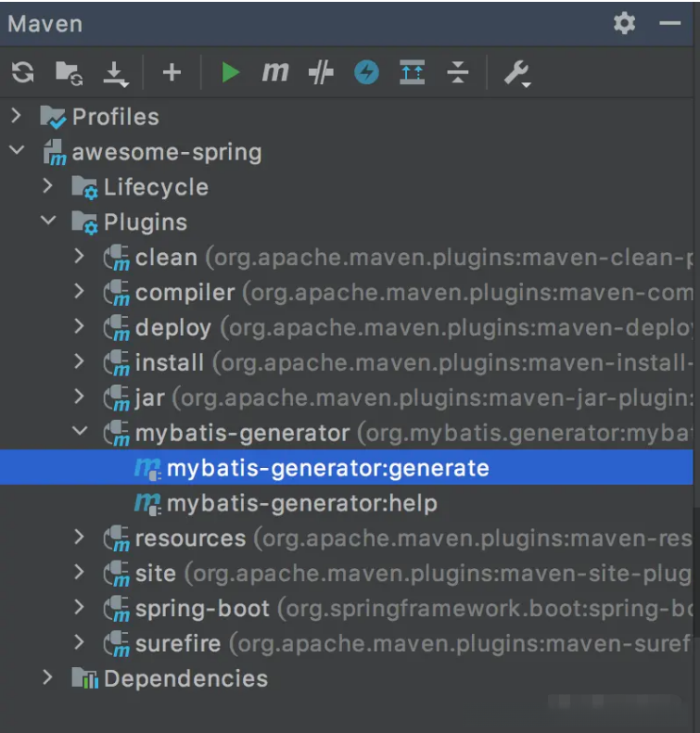Select the compiler plugin row
700x733 pixels.
pyautogui.click(x=347, y=293)
